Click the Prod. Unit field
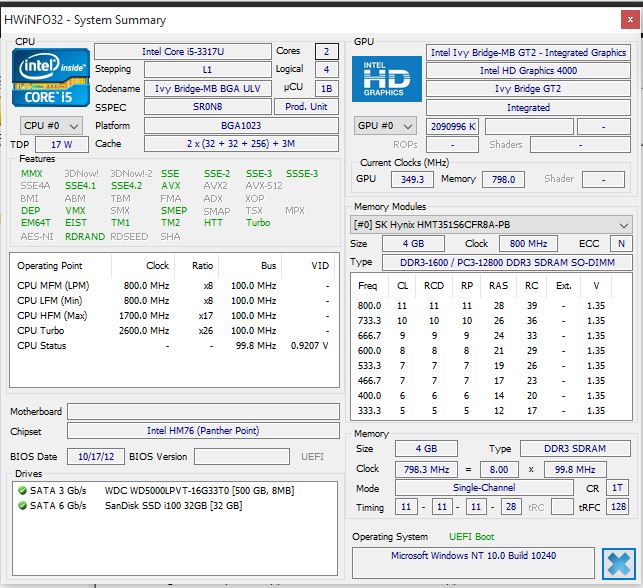 point(306,107)
